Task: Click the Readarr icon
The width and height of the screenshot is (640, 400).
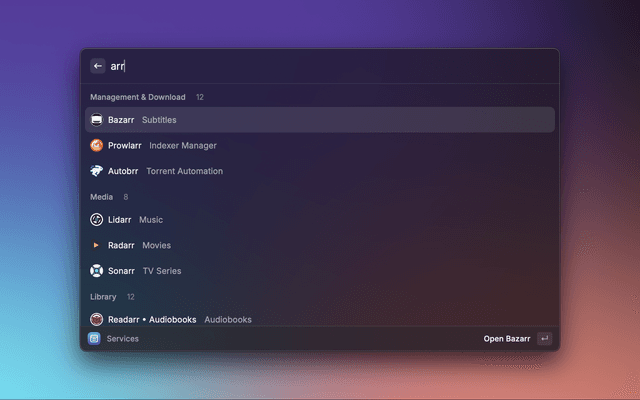Action: click(x=97, y=320)
